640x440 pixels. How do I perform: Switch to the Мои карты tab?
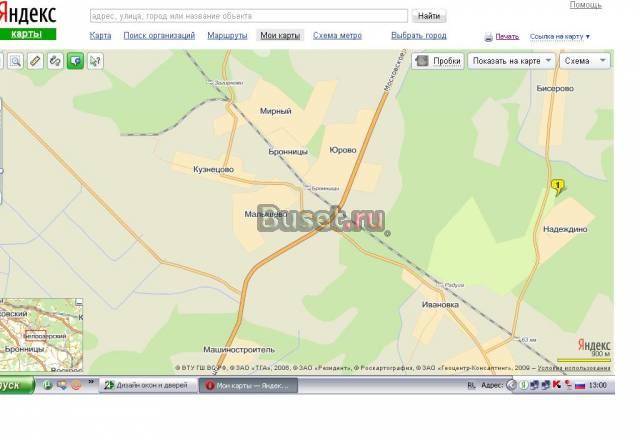(280, 36)
